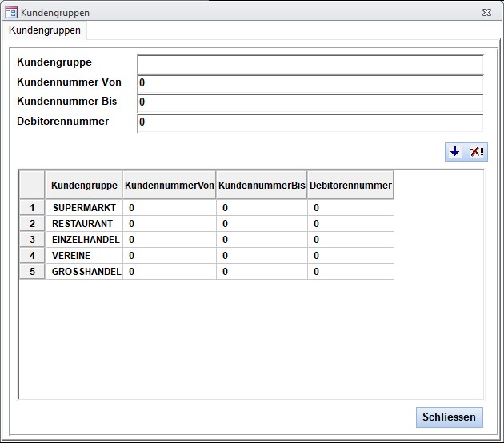Choose the EINZELHANDEL customer group row
504x443 pixels.
[x=86, y=240]
